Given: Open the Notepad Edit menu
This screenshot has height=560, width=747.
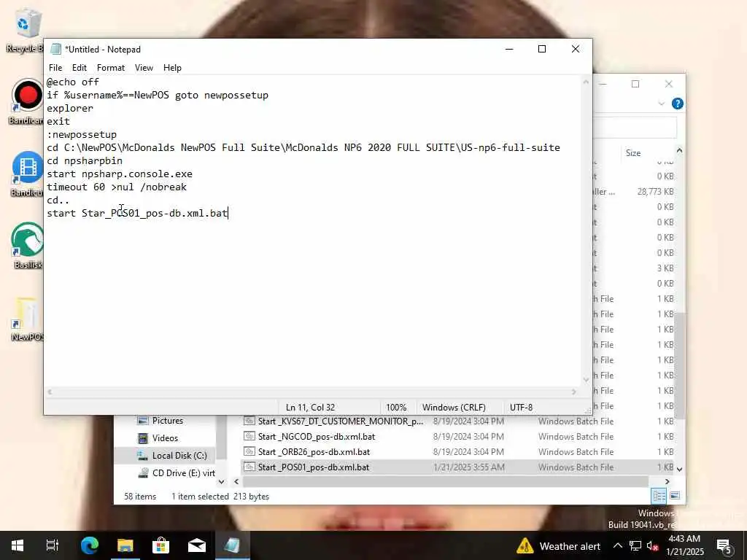Looking at the screenshot, I should tap(79, 68).
